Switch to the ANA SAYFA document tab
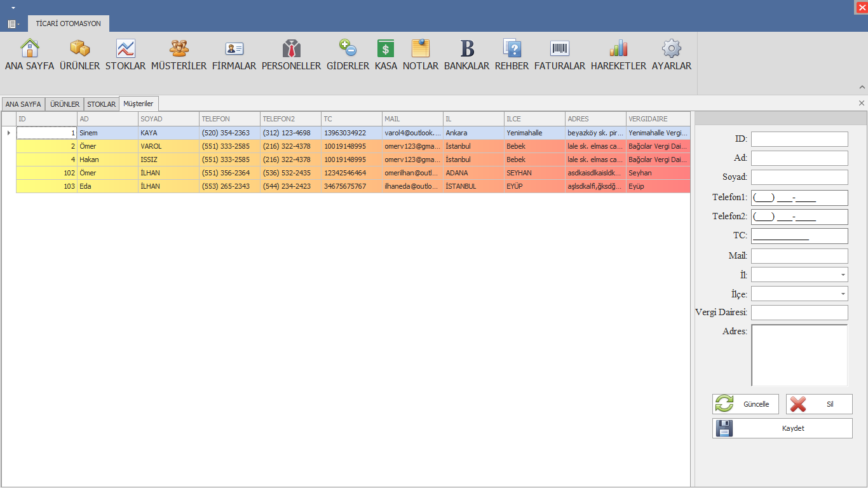This screenshot has height=488, width=868. point(23,104)
